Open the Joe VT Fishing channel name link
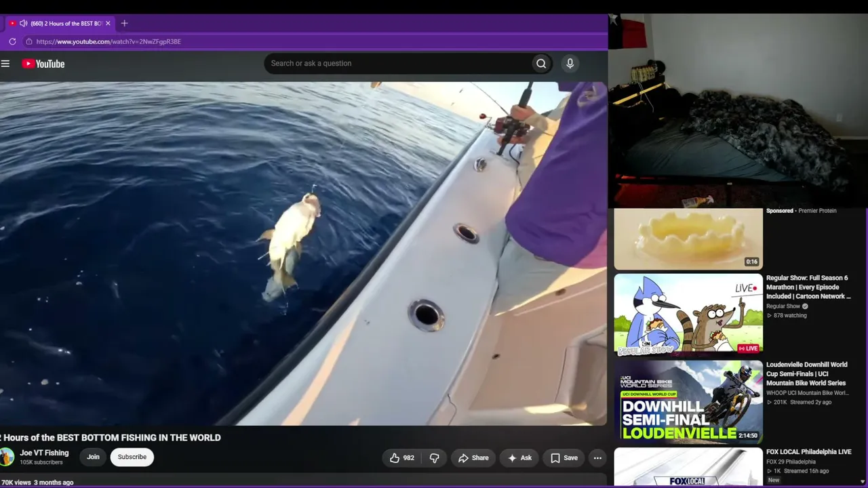The width and height of the screenshot is (868, 488). 44,453
